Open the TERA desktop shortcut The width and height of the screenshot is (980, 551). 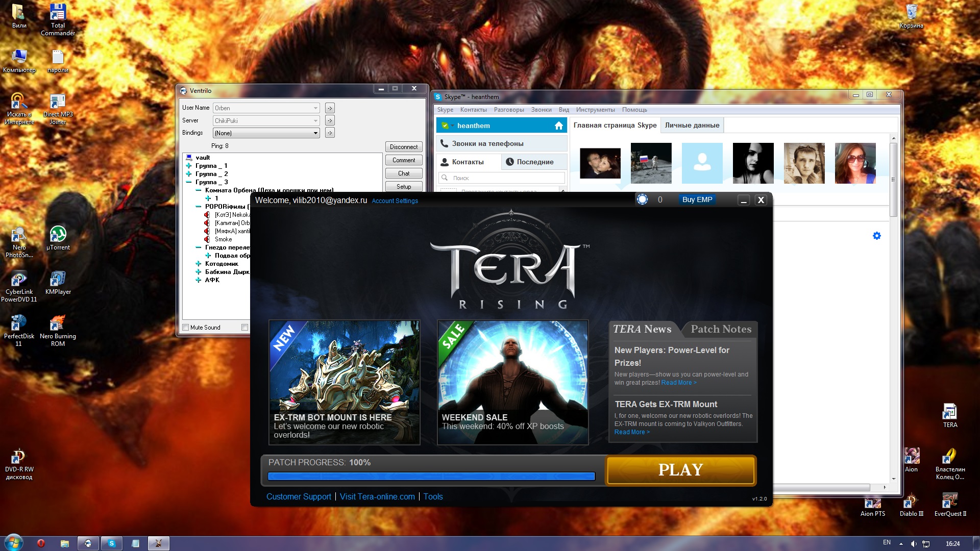pyautogui.click(x=950, y=415)
